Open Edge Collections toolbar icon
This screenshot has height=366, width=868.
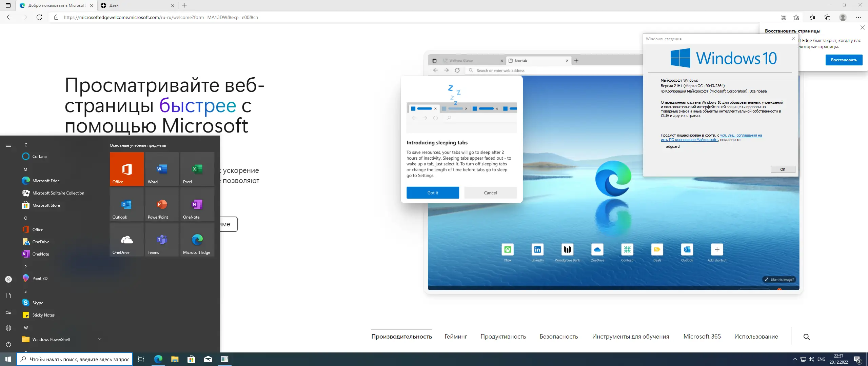click(827, 17)
